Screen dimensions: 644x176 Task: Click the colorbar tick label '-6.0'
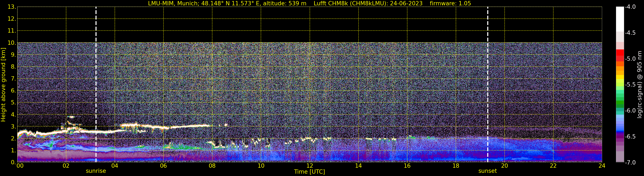630,111
